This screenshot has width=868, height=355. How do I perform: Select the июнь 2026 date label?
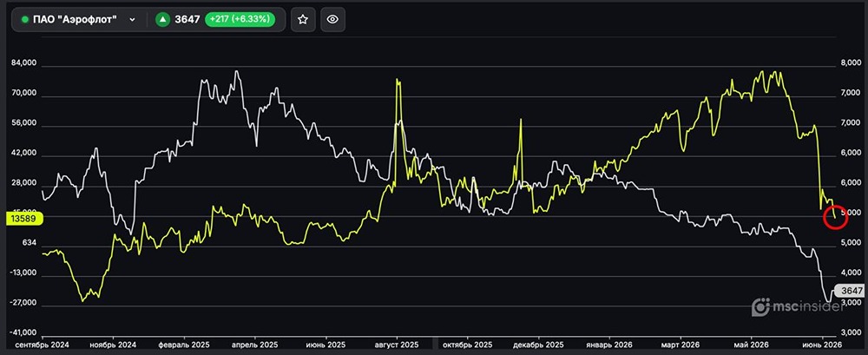point(823,345)
